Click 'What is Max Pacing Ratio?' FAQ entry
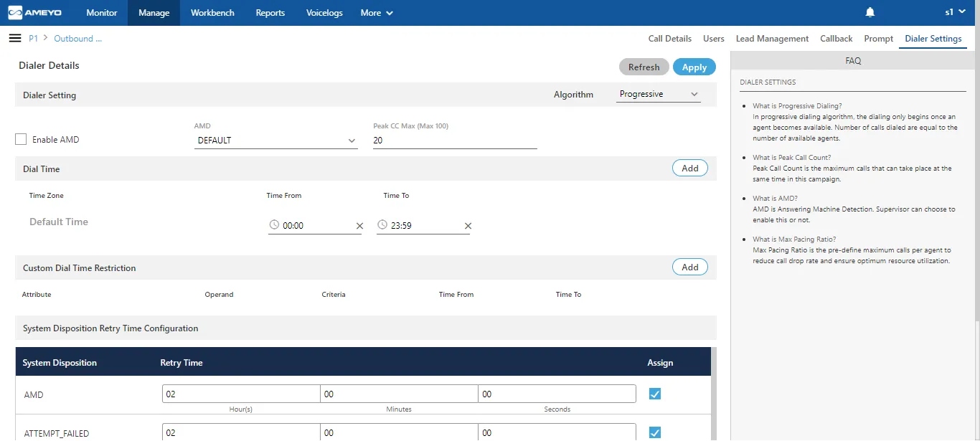The width and height of the screenshot is (980, 441). (794, 239)
